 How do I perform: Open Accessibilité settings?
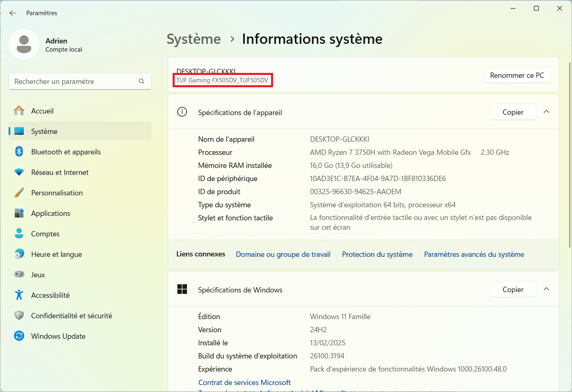click(x=80, y=295)
